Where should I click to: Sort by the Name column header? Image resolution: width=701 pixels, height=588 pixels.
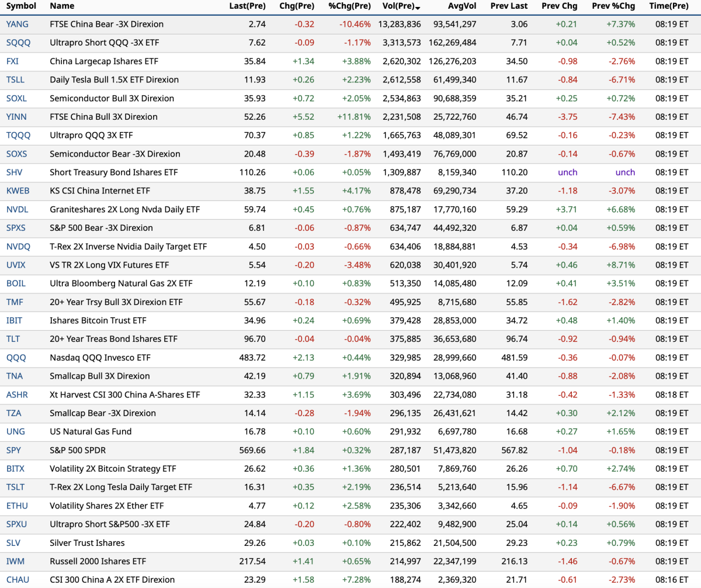coord(62,6)
